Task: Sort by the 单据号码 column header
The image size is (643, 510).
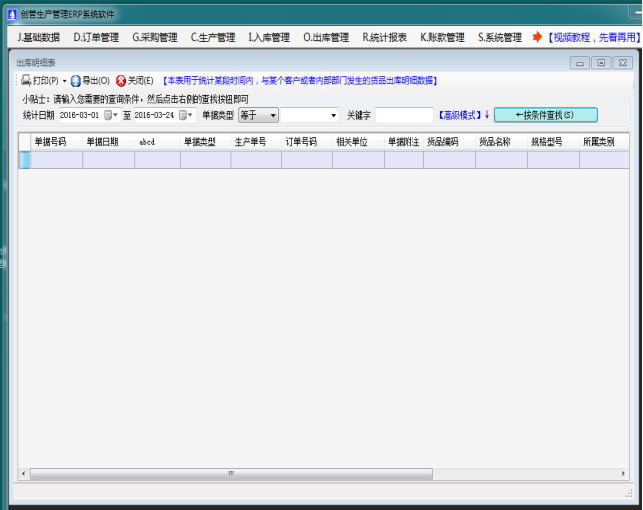Action: 50,142
